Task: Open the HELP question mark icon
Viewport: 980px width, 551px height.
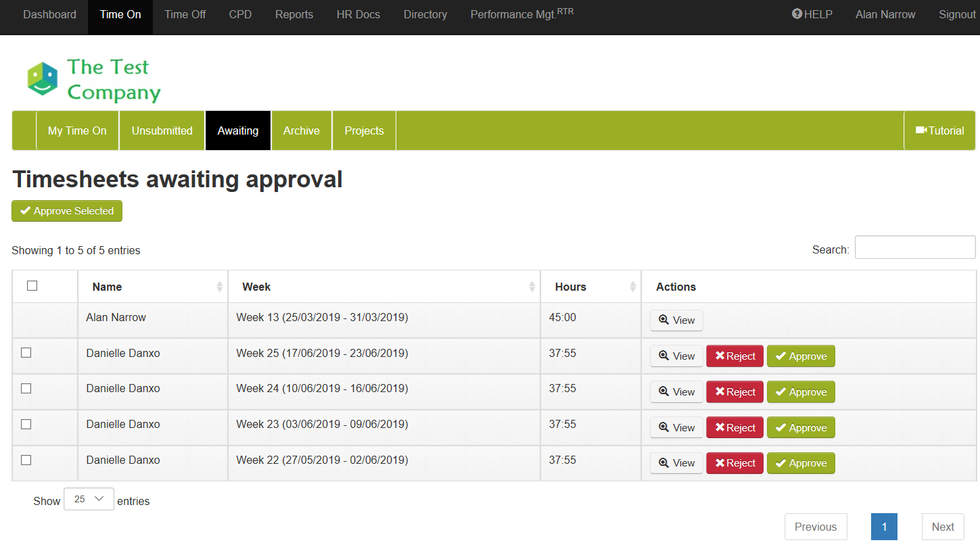Action: [797, 14]
